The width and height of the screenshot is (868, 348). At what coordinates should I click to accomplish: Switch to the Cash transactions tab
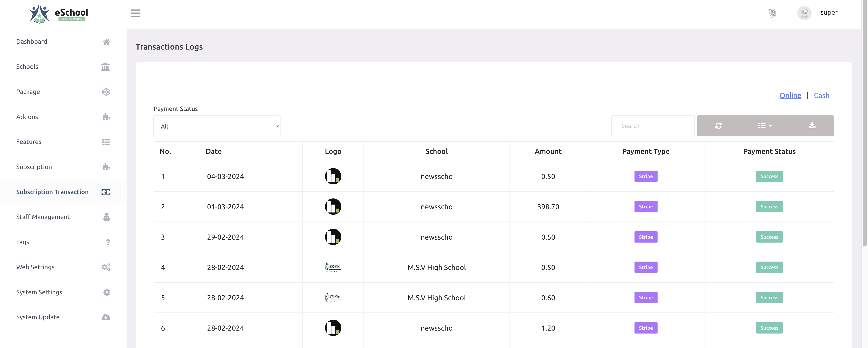pos(821,96)
